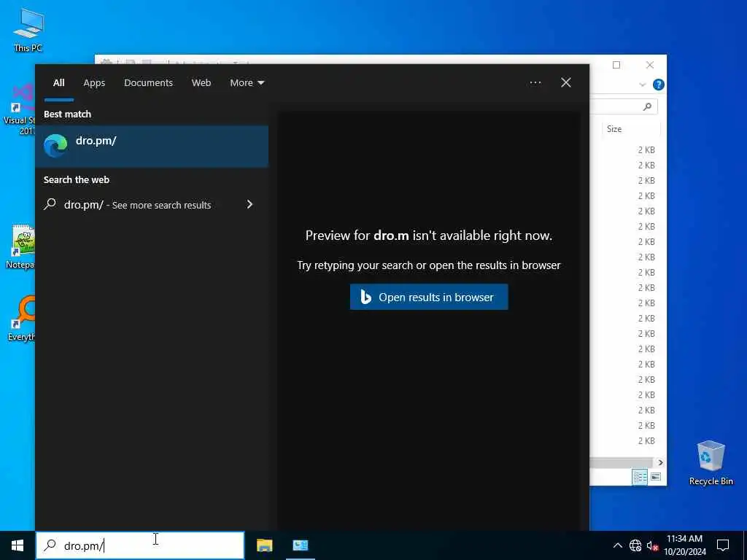This screenshot has width=747, height=560.
Task: Expand the More dropdown in search
Action: click(x=247, y=83)
